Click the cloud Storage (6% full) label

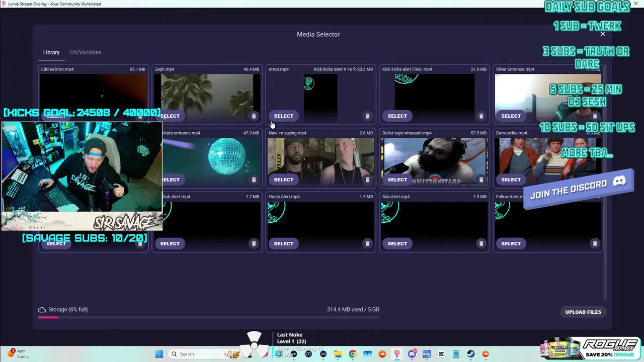point(63,310)
